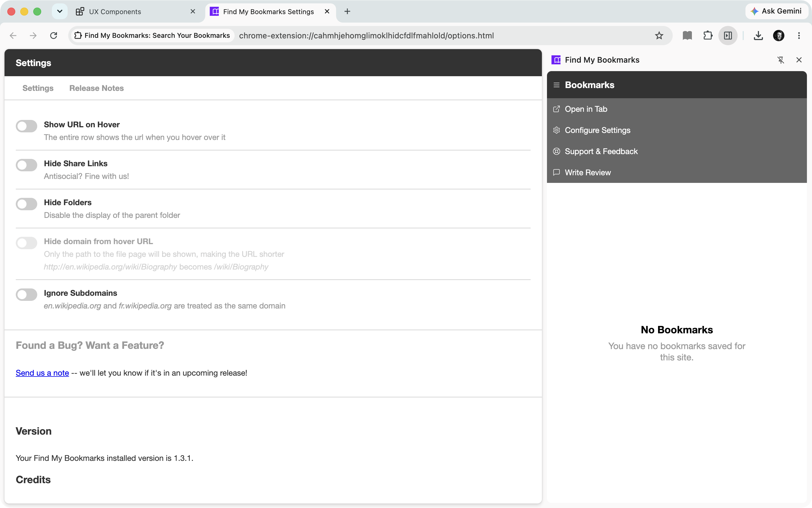Screen dimensions: 812x508
Task: Close the Find My Bookmarks side panel
Action: (799, 60)
